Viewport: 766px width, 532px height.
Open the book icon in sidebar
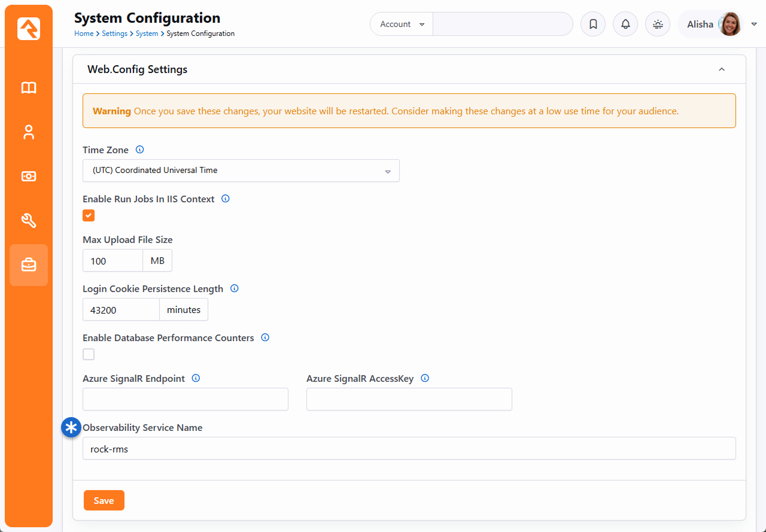click(29, 88)
